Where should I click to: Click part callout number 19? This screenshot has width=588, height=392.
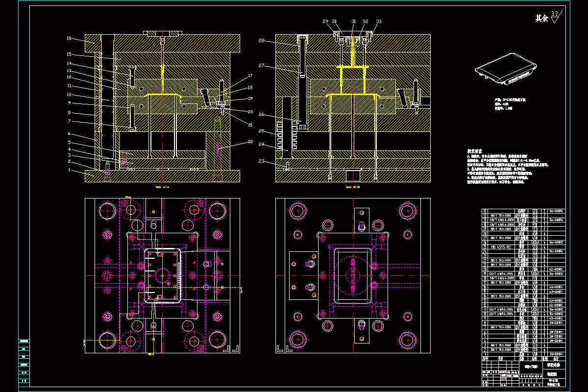[250, 98]
